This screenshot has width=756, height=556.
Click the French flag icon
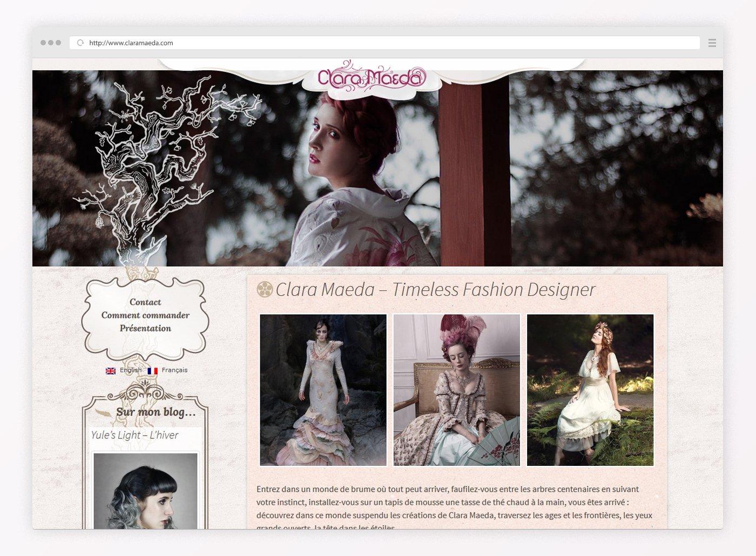click(152, 371)
